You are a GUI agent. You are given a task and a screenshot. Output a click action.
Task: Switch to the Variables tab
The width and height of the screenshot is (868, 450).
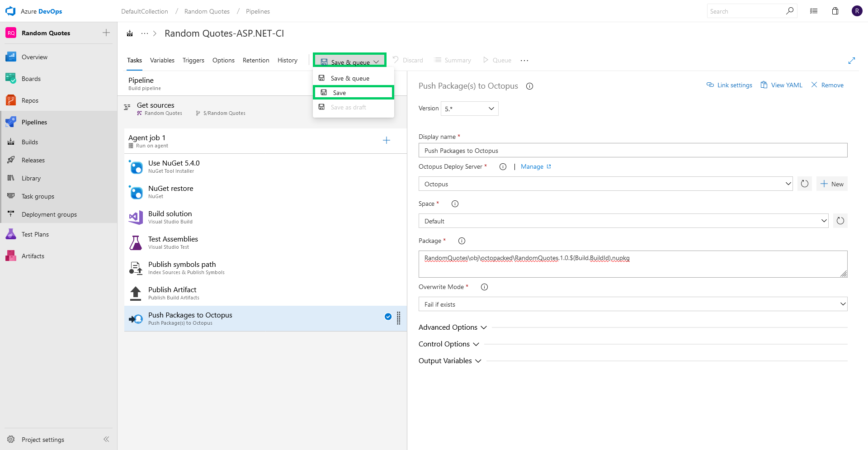[162, 60]
